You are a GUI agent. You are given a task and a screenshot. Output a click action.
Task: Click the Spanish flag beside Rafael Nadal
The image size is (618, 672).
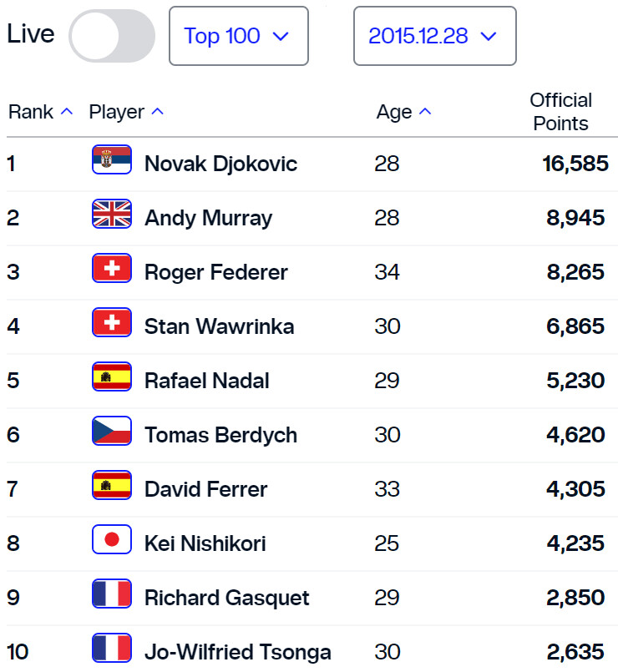(x=111, y=377)
